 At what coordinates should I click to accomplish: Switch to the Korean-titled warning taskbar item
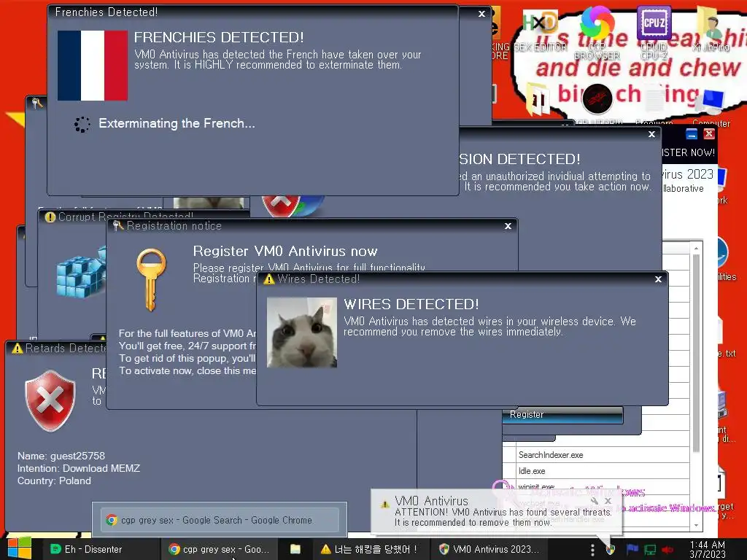[370, 549]
